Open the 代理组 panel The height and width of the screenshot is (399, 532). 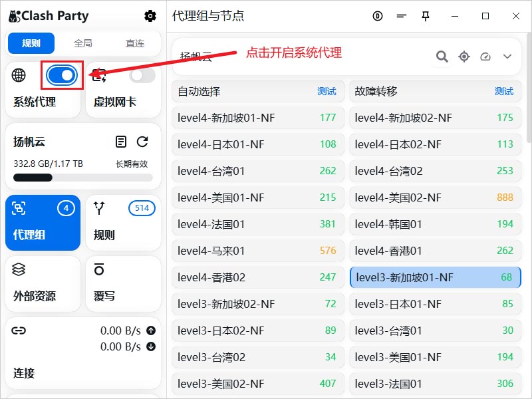click(43, 223)
